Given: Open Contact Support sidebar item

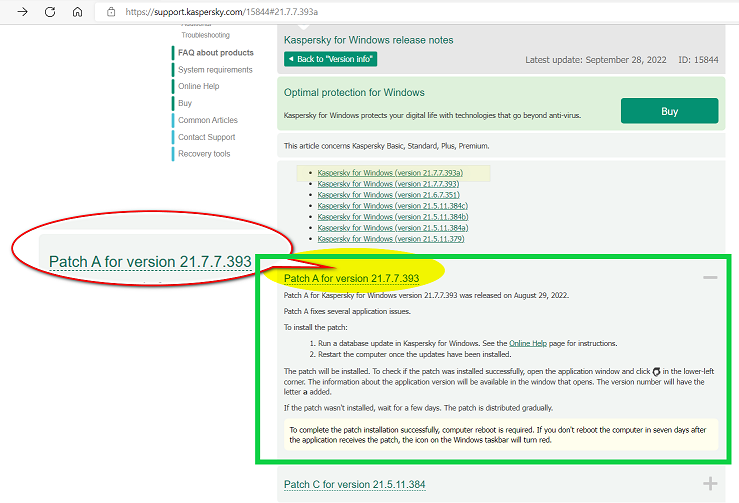Looking at the screenshot, I should pos(206,137).
